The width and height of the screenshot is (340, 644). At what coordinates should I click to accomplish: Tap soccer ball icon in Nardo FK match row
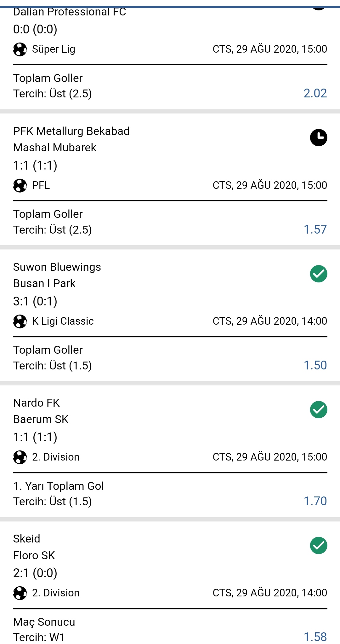click(x=20, y=457)
